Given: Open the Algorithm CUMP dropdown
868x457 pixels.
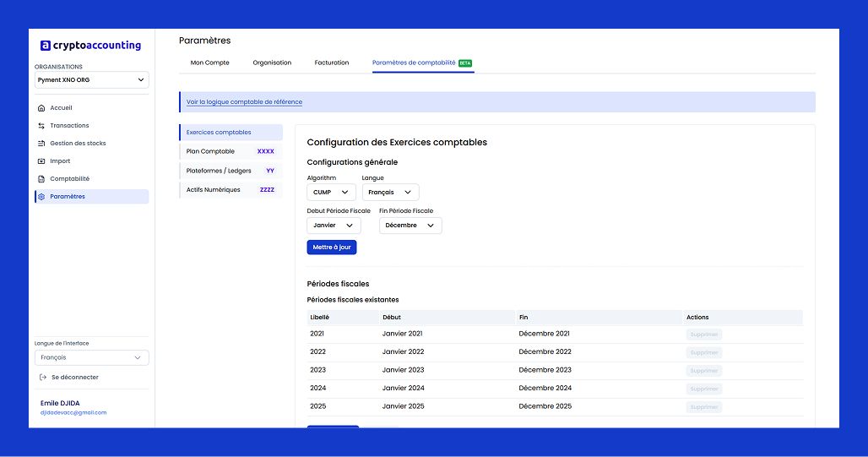Looking at the screenshot, I should pos(331,193).
